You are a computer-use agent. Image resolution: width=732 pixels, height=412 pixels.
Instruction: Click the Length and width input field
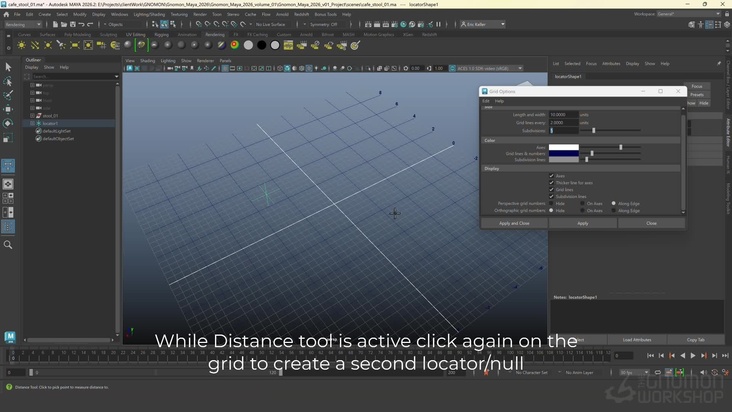pyautogui.click(x=563, y=115)
